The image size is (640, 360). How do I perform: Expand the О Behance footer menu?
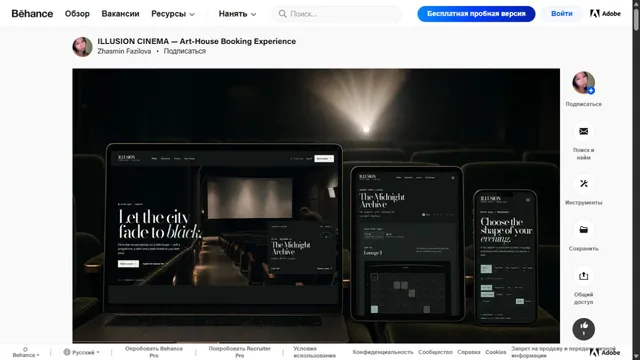[x=26, y=352]
